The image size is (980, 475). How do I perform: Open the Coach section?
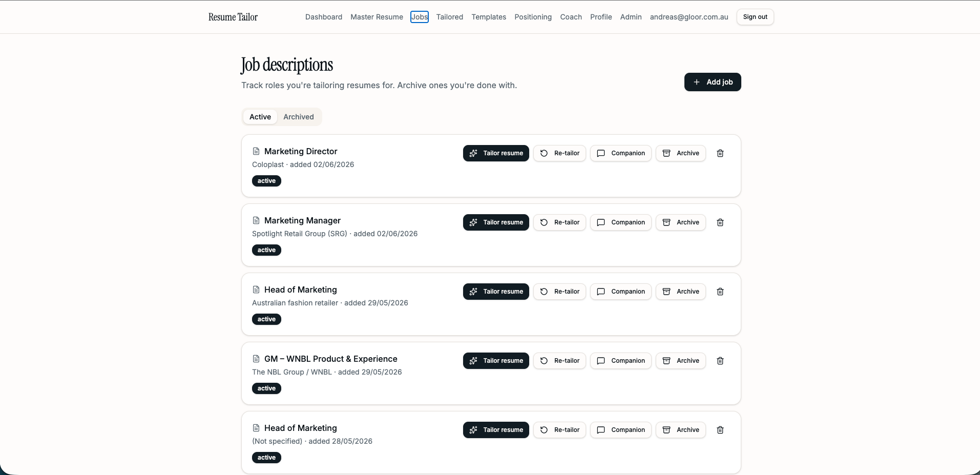(x=571, y=17)
